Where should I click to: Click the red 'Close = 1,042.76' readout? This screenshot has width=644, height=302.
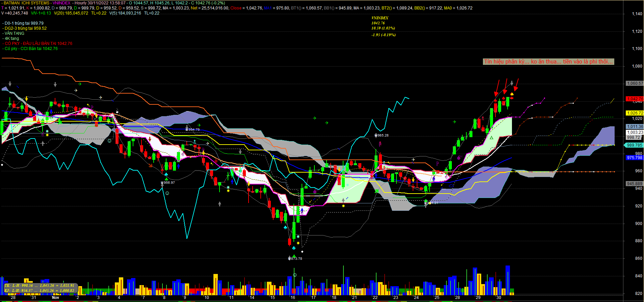(x=247, y=8)
